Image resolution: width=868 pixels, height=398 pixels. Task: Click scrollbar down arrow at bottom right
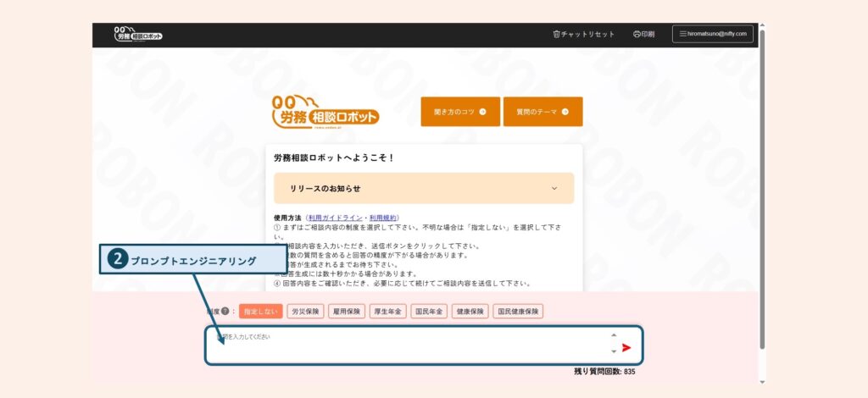click(x=762, y=381)
